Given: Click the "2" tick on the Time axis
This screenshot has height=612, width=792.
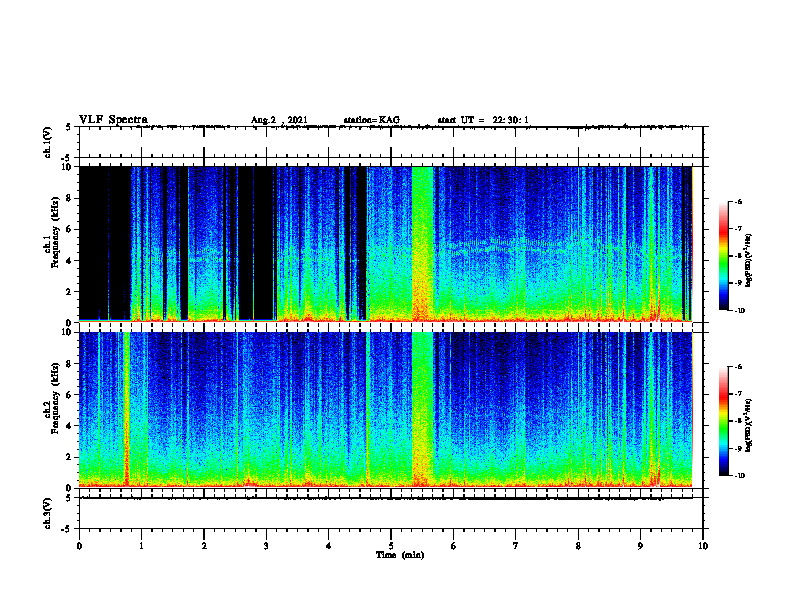Looking at the screenshot, I should tap(204, 546).
